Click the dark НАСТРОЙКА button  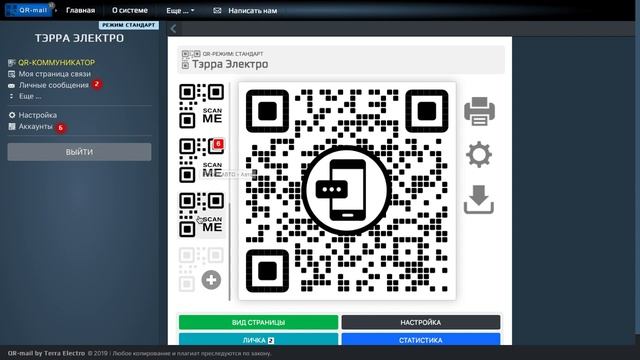pyautogui.click(x=421, y=322)
